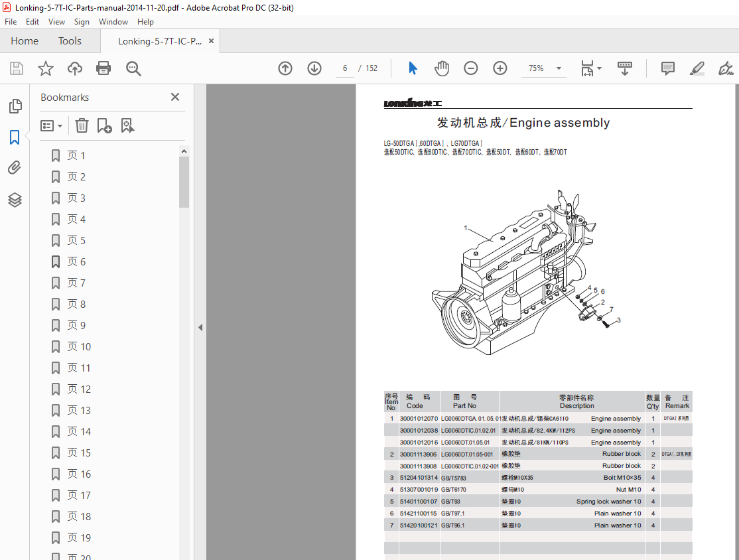Open the Attachments panel
739x560 pixels.
tap(15, 167)
